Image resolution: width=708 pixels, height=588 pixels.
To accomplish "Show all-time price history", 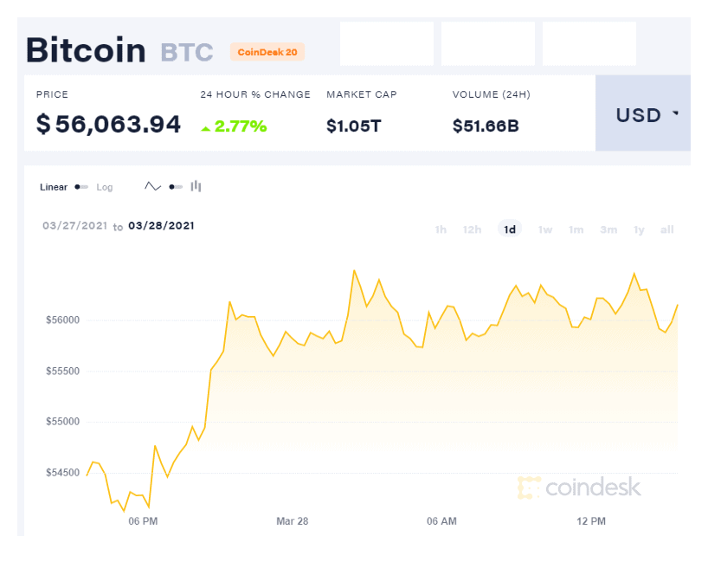I will pyautogui.click(x=667, y=229).
